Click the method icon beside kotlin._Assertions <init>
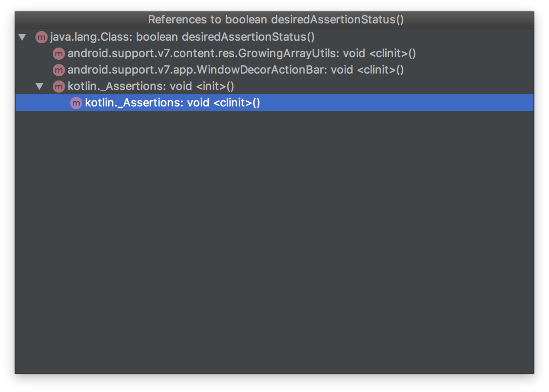Viewport: 549px width, 392px height. coord(58,86)
